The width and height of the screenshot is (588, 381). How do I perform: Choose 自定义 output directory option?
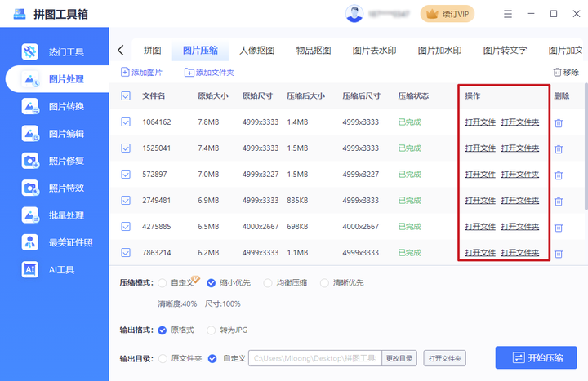(212, 358)
